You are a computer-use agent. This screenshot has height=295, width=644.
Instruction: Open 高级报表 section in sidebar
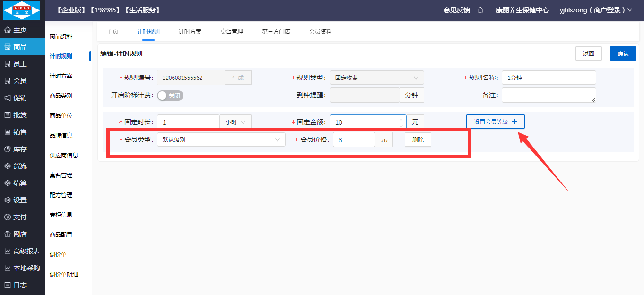coord(22,251)
